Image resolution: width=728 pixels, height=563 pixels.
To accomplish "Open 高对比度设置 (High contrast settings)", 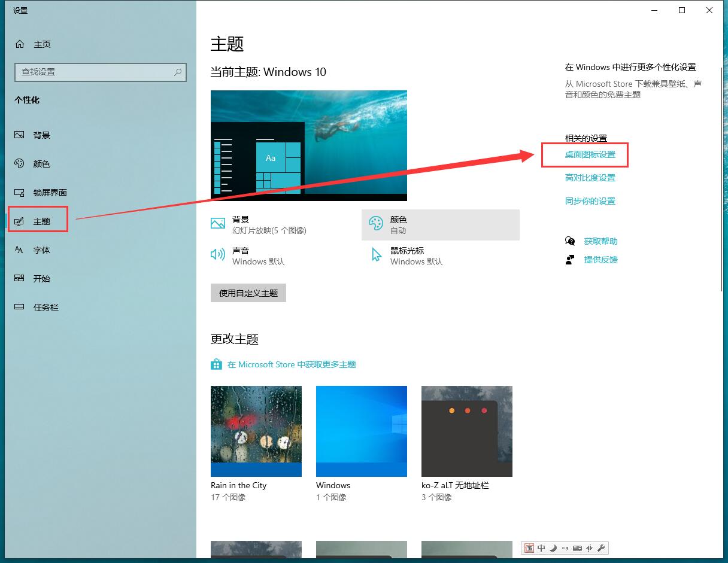I will click(590, 178).
